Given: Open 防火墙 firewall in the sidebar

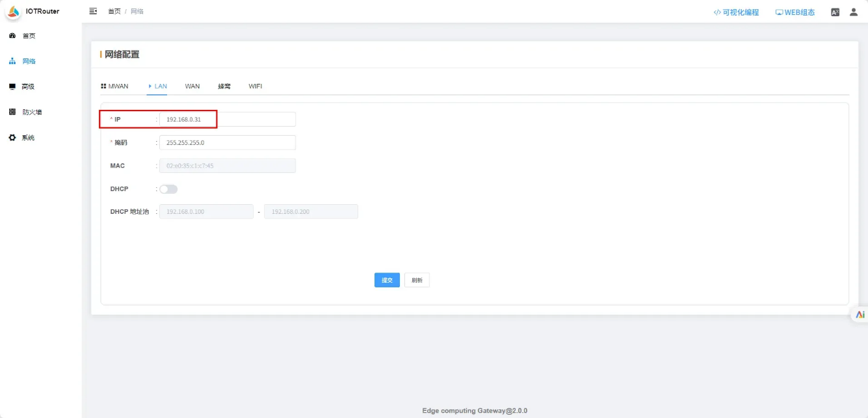Looking at the screenshot, I should click(32, 112).
